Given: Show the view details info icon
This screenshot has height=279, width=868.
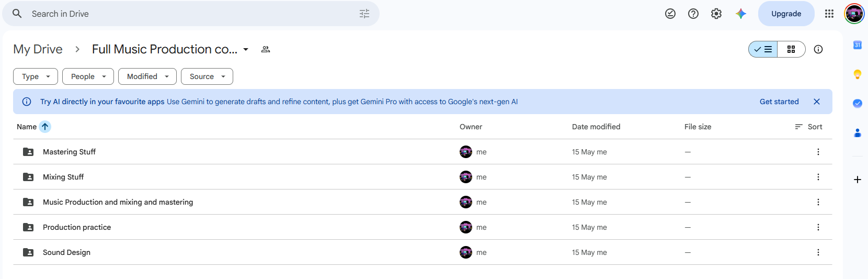Looking at the screenshot, I should click(818, 49).
